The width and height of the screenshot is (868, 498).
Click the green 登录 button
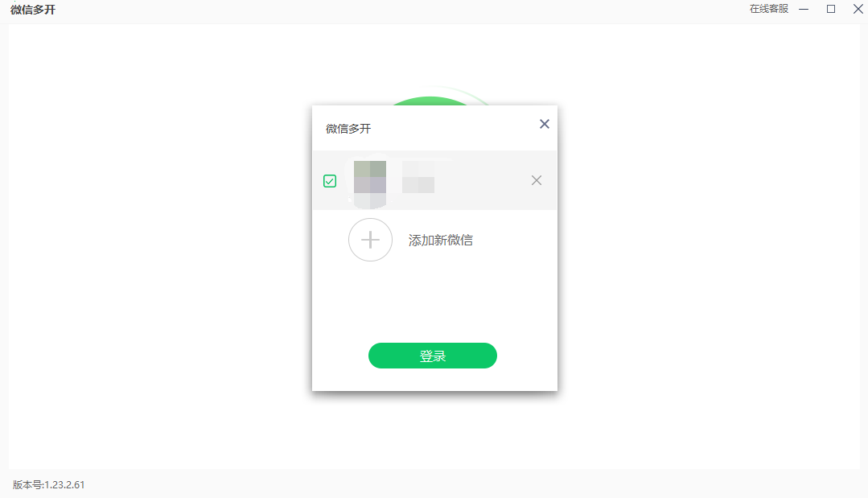(433, 356)
